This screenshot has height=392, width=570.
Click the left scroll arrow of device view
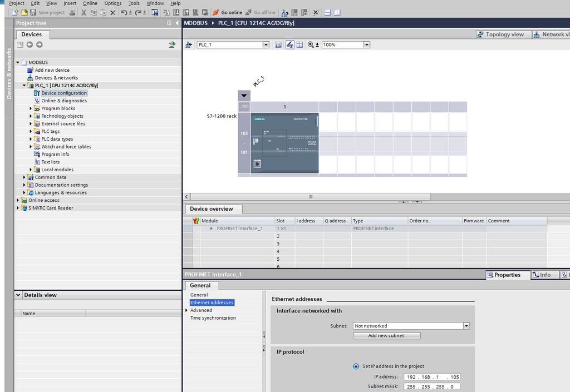(x=186, y=197)
